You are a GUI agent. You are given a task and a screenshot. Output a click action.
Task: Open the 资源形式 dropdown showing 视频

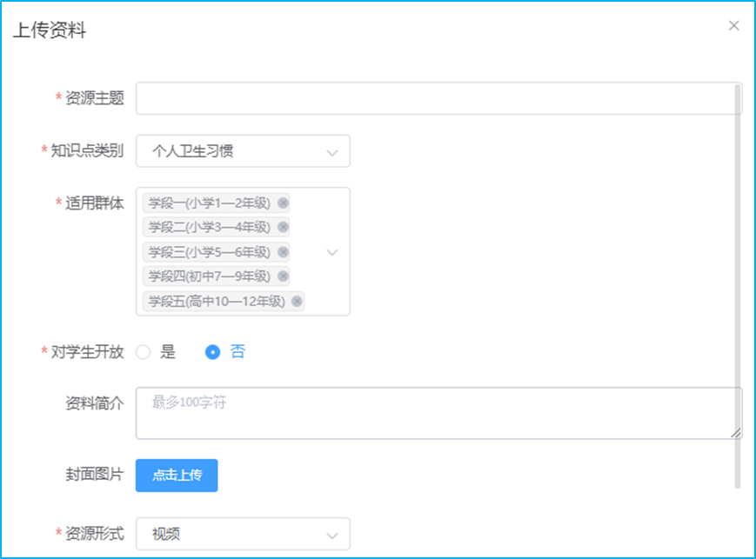click(243, 534)
